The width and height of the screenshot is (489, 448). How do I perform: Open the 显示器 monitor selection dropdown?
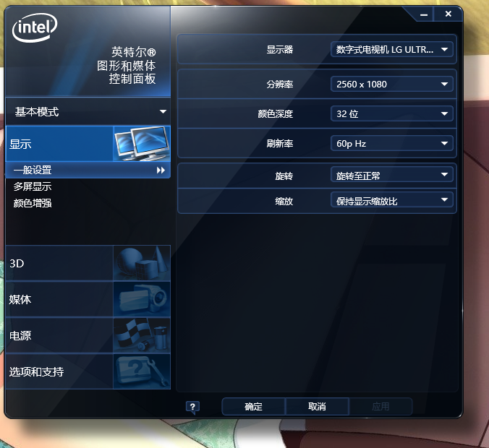(391, 49)
